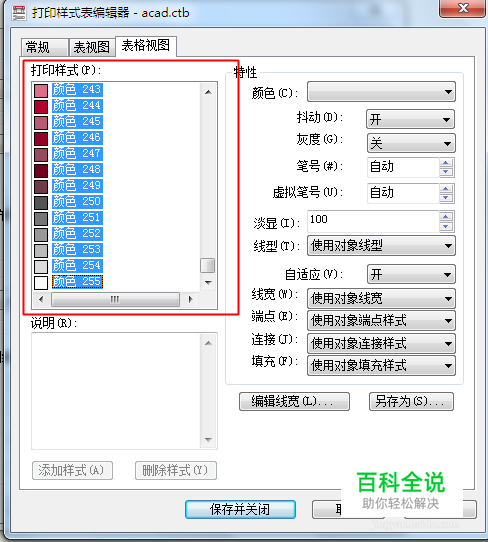Select 颜色 251 list entry
The image size is (488, 542).
pyautogui.click(x=77, y=217)
